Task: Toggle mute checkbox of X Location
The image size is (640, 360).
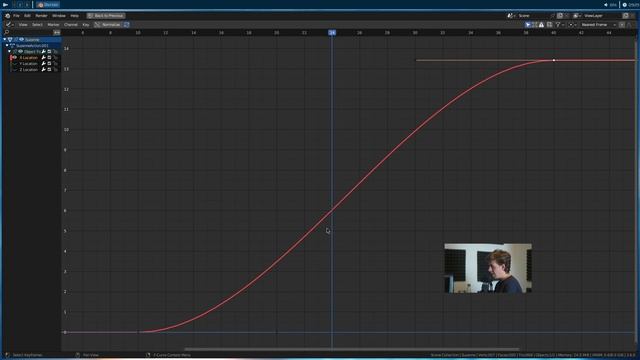Action: tap(49, 58)
